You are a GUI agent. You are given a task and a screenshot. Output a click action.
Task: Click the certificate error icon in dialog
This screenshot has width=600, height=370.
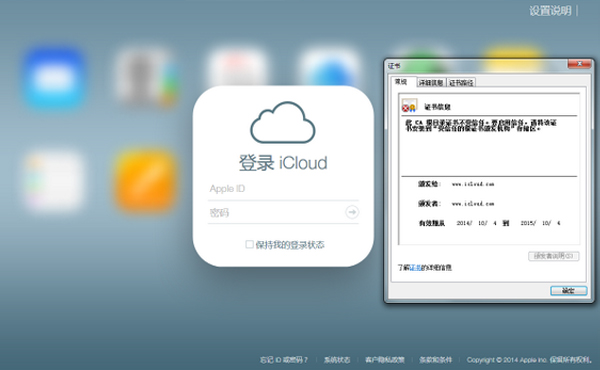point(409,105)
